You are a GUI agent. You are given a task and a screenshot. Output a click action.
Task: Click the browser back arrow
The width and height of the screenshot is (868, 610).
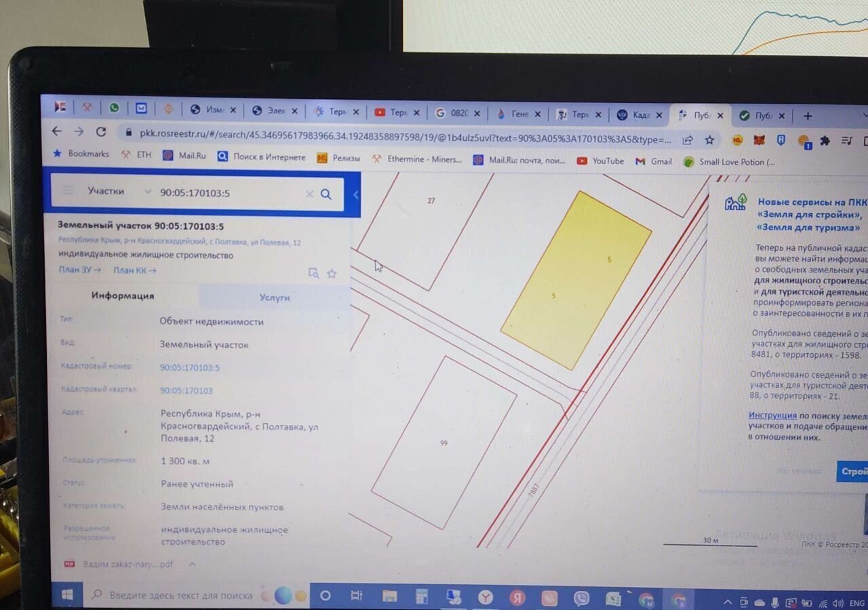click(x=57, y=131)
